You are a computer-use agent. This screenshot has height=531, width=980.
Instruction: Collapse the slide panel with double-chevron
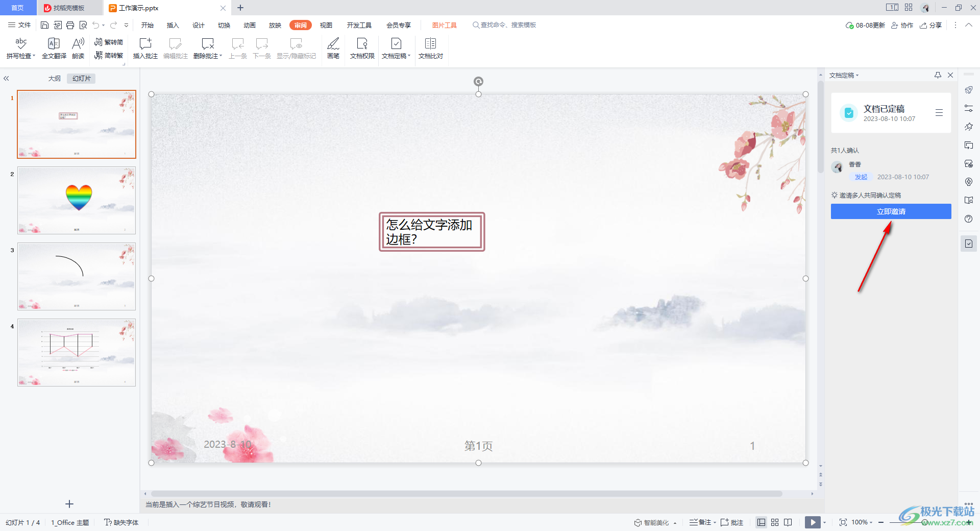click(x=6, y=79)
